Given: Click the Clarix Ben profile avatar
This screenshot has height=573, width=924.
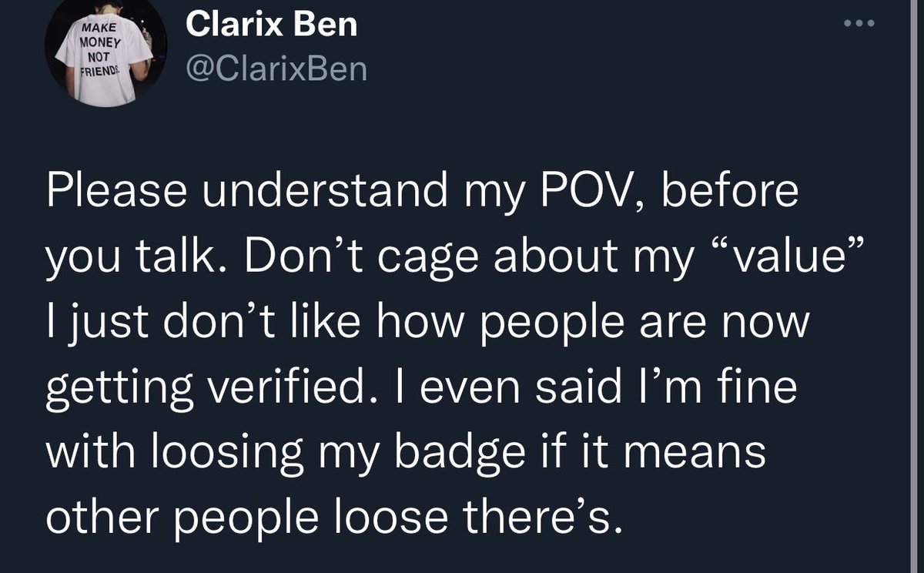Looking at the screenshot, I should tap(105, 51).
